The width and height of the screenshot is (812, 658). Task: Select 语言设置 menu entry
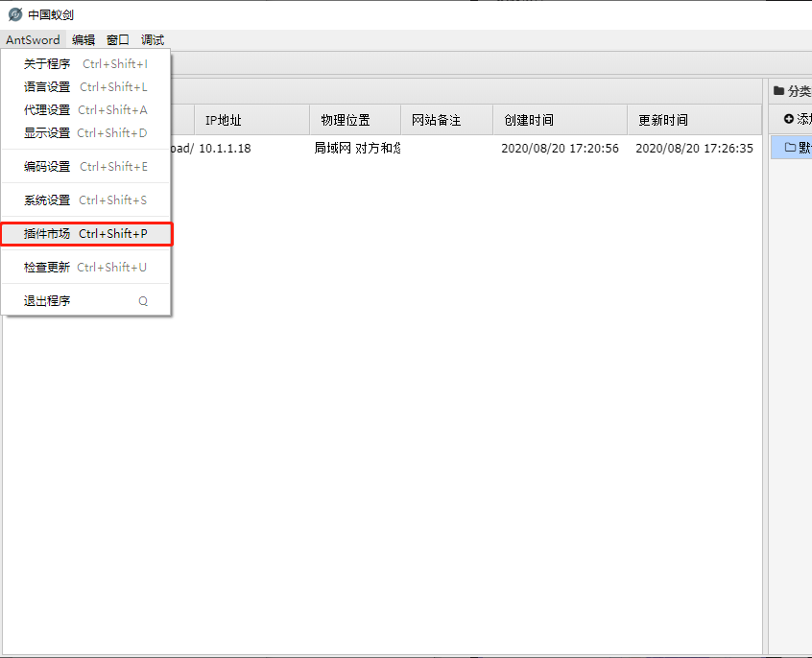pos(85,87)
